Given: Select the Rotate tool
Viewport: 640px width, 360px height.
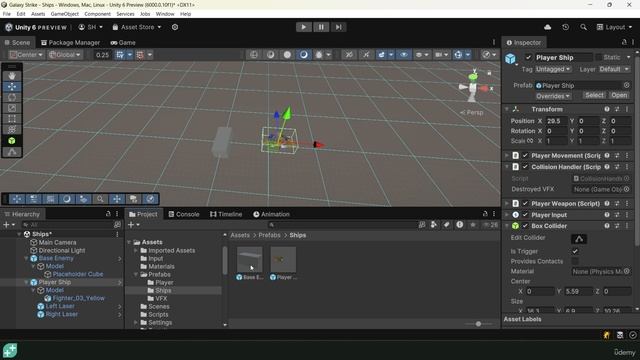Looking at the screenshot, I should coord(12,98).
